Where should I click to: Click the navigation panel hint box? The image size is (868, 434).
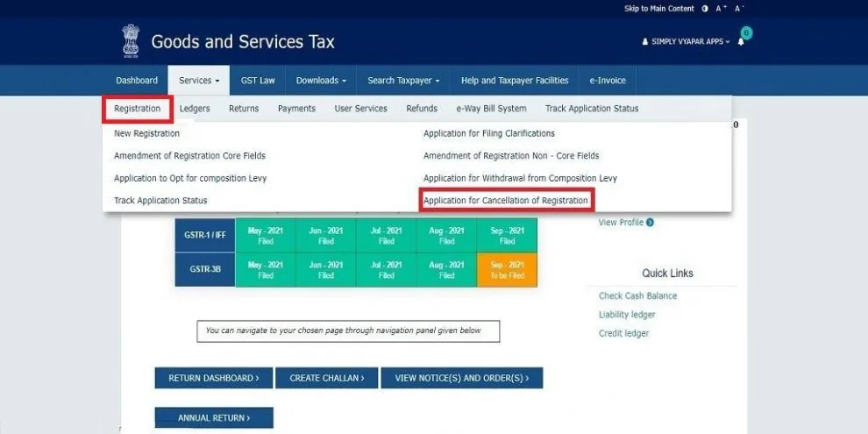pos(348,331)
